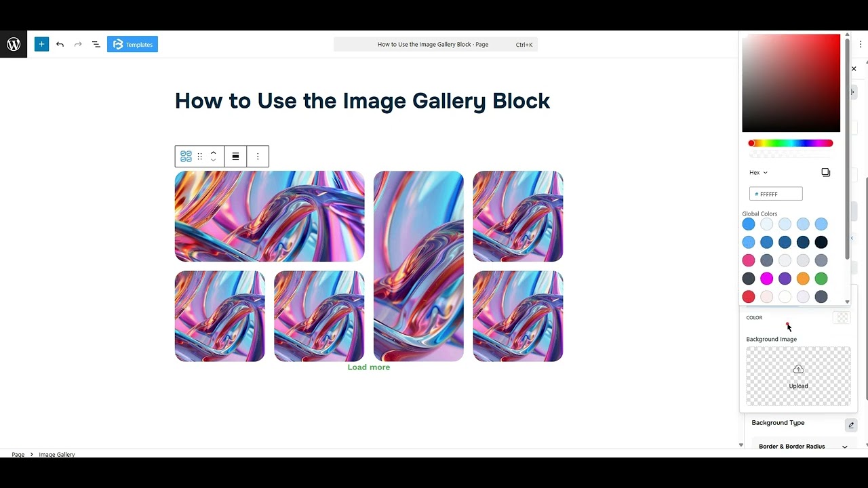Click the Load more link
Viewport: 868px width, 488px height.
[368, 367]
